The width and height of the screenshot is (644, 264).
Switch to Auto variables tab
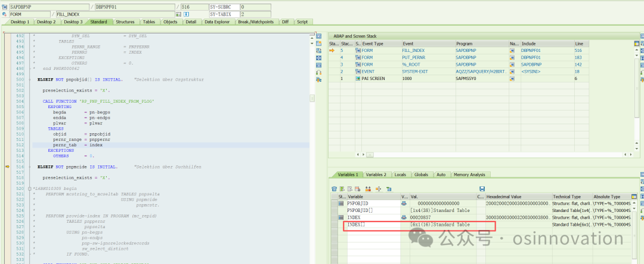(x=441, y=175)
